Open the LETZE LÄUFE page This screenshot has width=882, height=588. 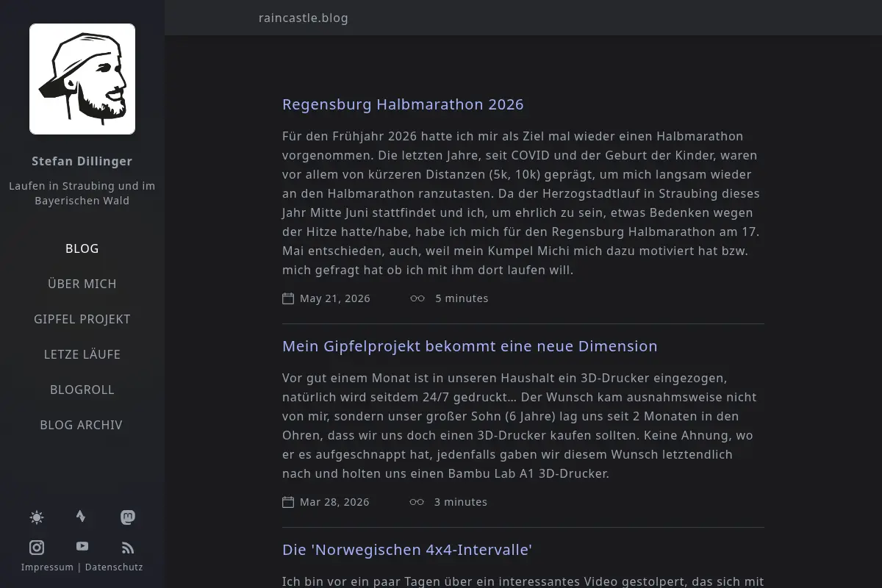(82, 354)
